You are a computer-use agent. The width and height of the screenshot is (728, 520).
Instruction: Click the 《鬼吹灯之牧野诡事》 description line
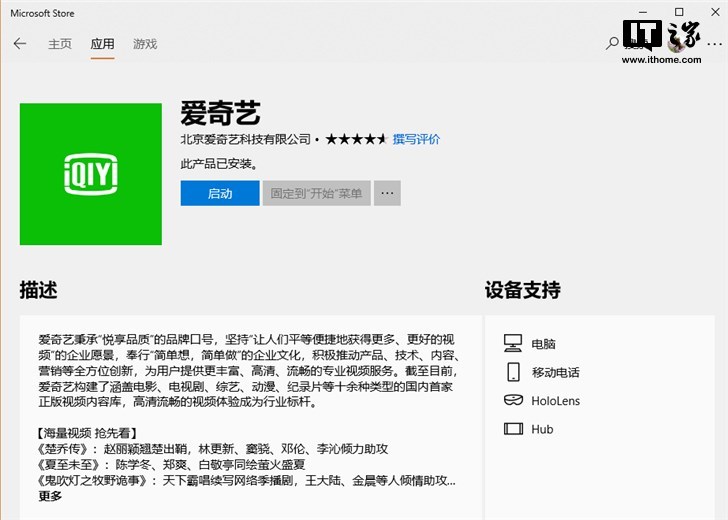pos(246,481)
